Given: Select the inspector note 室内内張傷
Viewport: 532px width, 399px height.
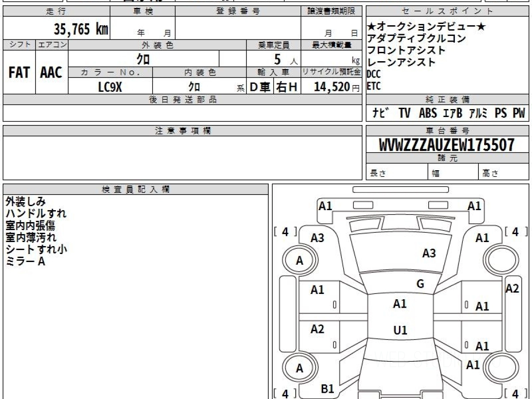Looking at the screenshot, I should [30, 226].
